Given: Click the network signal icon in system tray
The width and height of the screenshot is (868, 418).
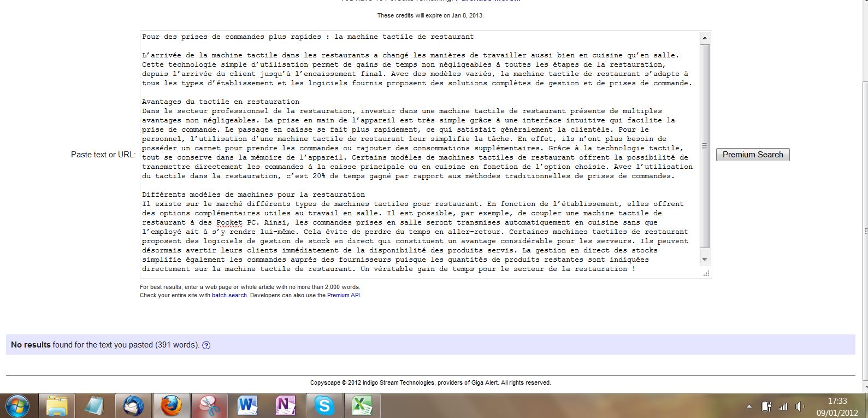Looking at the screenshot, I should pyautogui.click(x=783, y=407).
